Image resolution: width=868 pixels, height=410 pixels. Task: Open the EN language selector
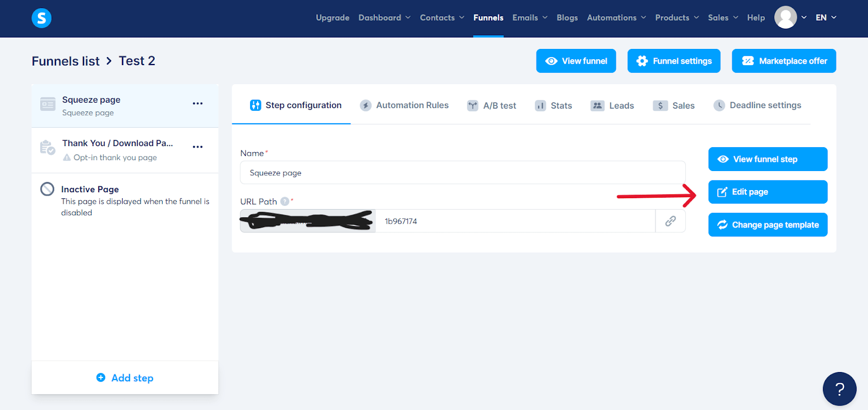(x=826, y=17)
